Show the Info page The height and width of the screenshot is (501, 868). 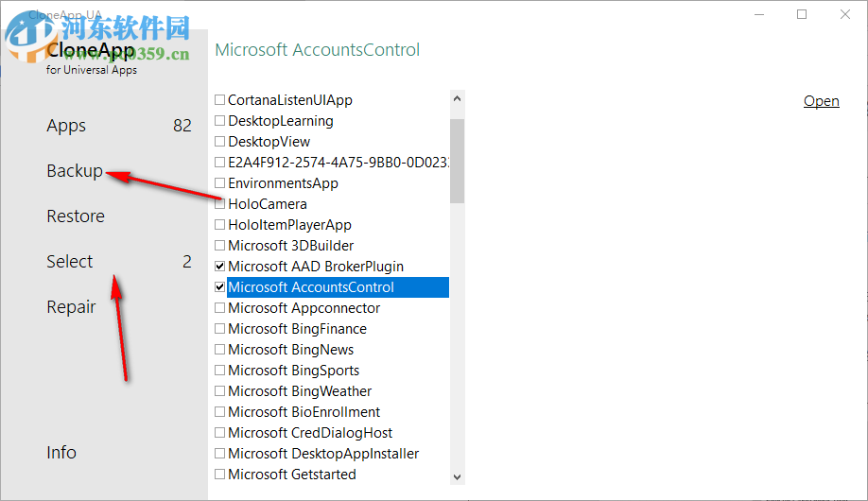pyautogui.click(x=61, y=453)
